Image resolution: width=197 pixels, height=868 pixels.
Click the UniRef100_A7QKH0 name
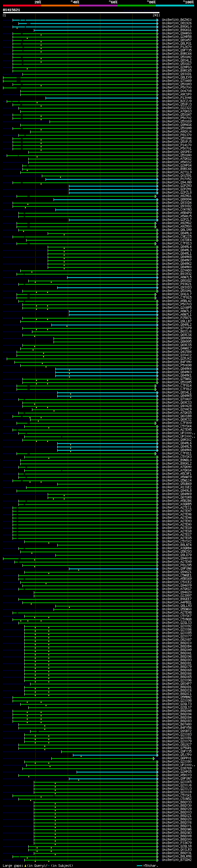point(176,467)
